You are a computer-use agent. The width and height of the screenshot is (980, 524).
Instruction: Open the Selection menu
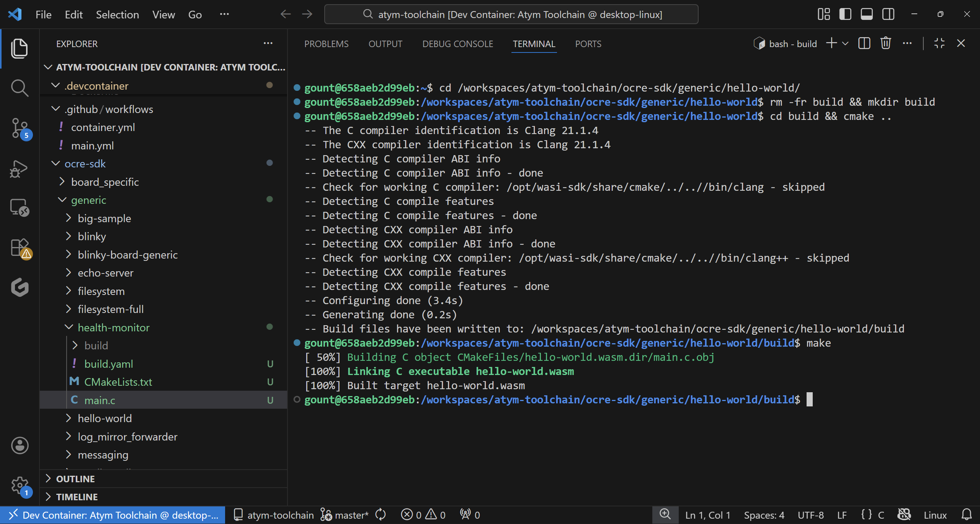(117, 14)
